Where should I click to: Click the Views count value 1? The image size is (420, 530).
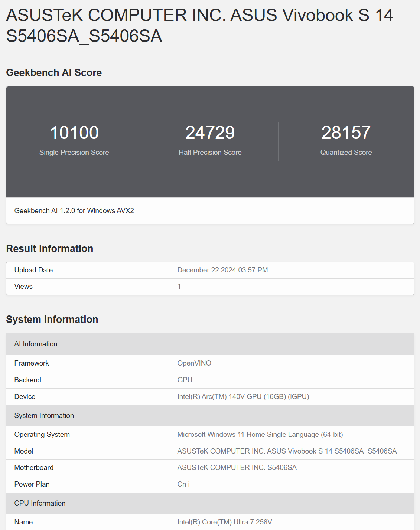(x=179, y=286)
